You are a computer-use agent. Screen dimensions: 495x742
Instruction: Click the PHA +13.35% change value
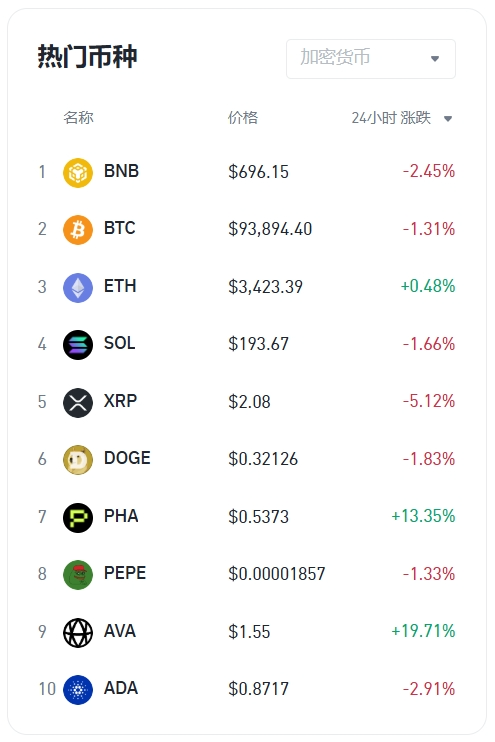423,516
